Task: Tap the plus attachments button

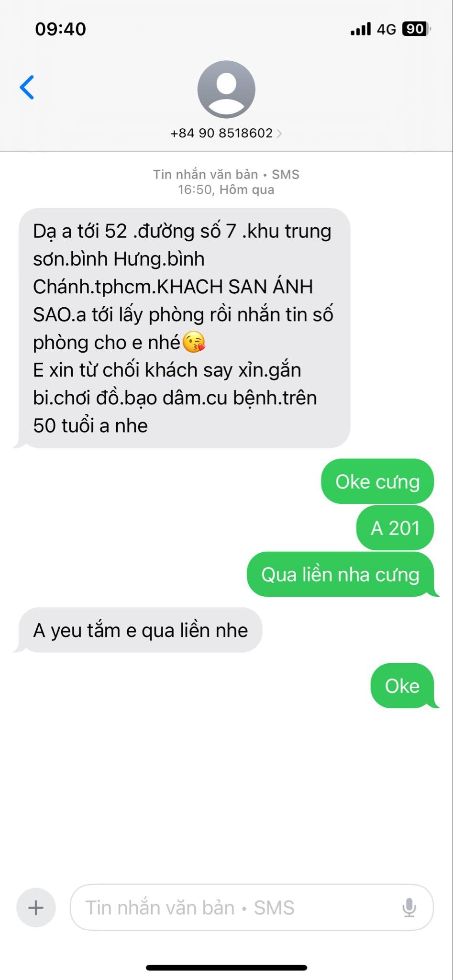Action: coord(36,908)
